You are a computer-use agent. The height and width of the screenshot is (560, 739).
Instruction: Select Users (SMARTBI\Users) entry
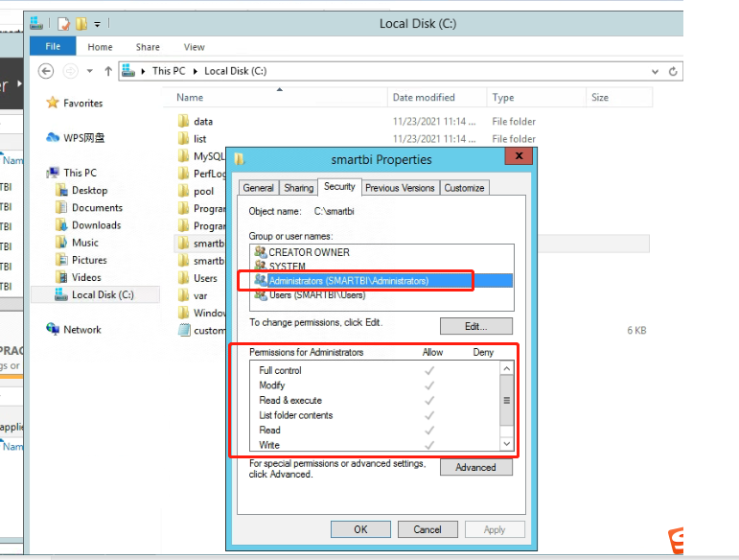[x=381, y=295]
